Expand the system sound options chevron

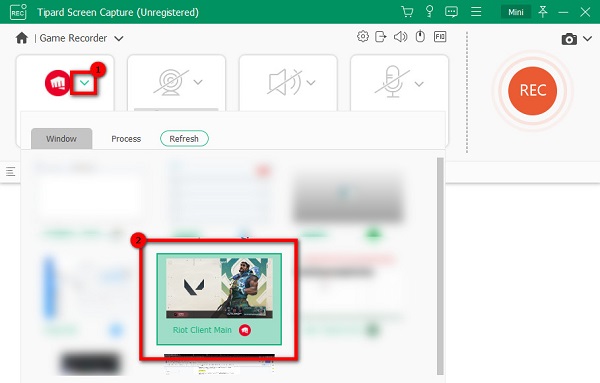pos(311,82)
